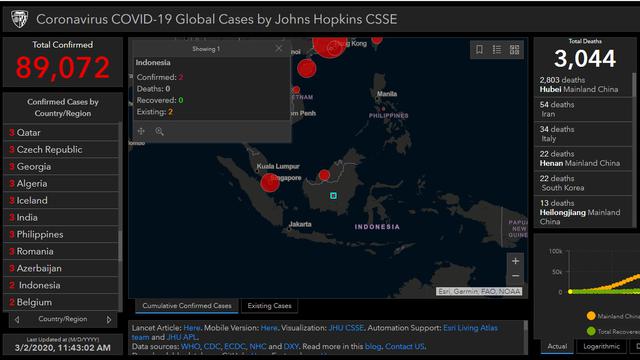Open the map bookmarks icon
This screenshot has width=640, height=360.
(x=479, y=49)
